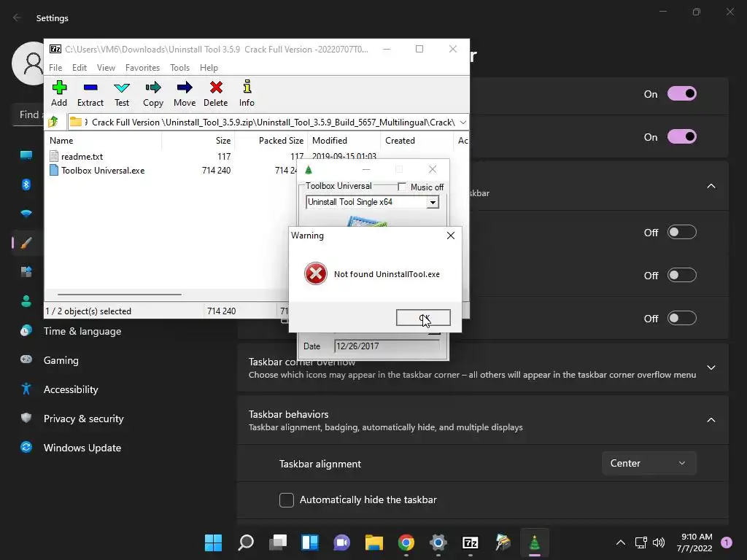Click OK in the Warning dialog

point(423,318)
